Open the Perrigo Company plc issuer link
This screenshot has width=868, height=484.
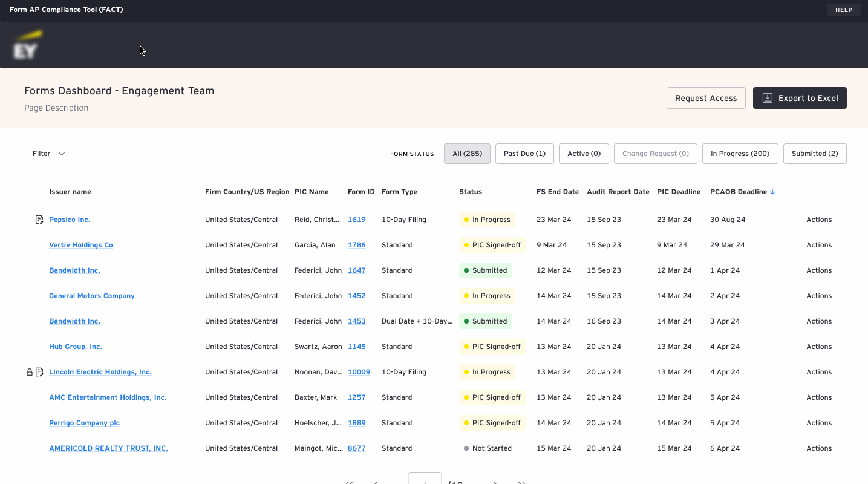pyautogui.click(x=84, y=423)
